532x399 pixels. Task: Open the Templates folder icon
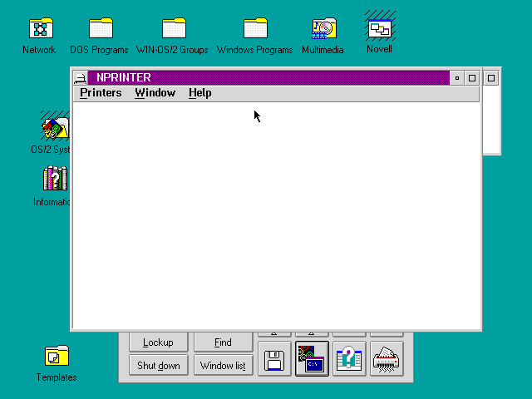click(x=57, y=356)
